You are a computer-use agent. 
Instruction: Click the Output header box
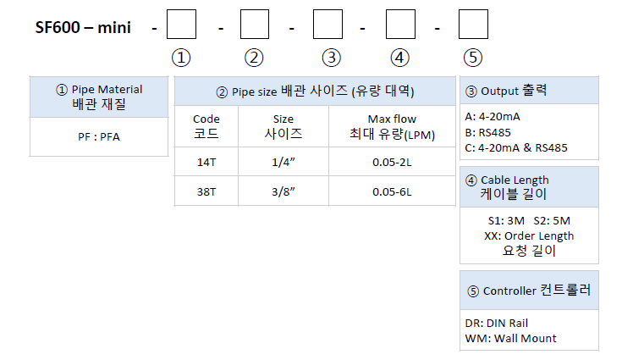pyautogui.click(x=529, y=91)
